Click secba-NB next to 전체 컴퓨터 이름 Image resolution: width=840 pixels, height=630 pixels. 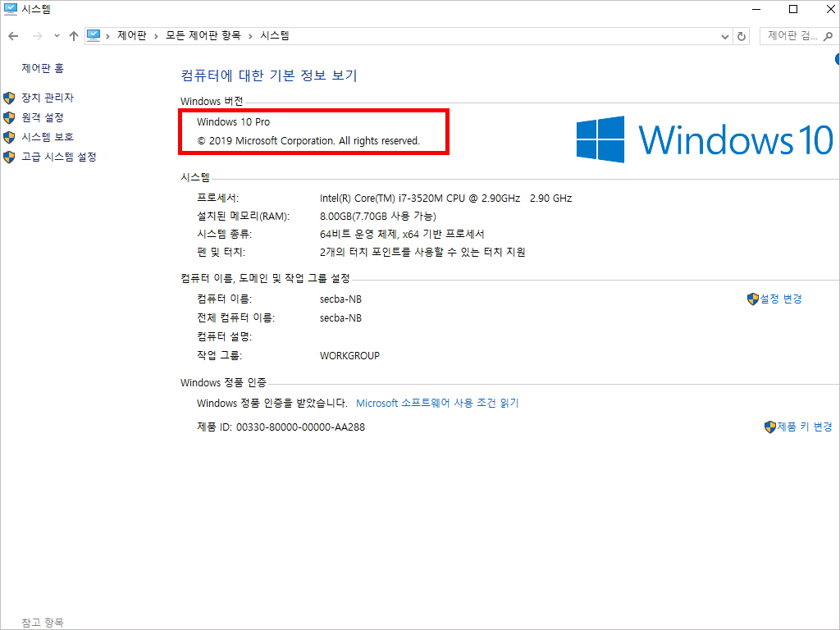tap(340, 318)
